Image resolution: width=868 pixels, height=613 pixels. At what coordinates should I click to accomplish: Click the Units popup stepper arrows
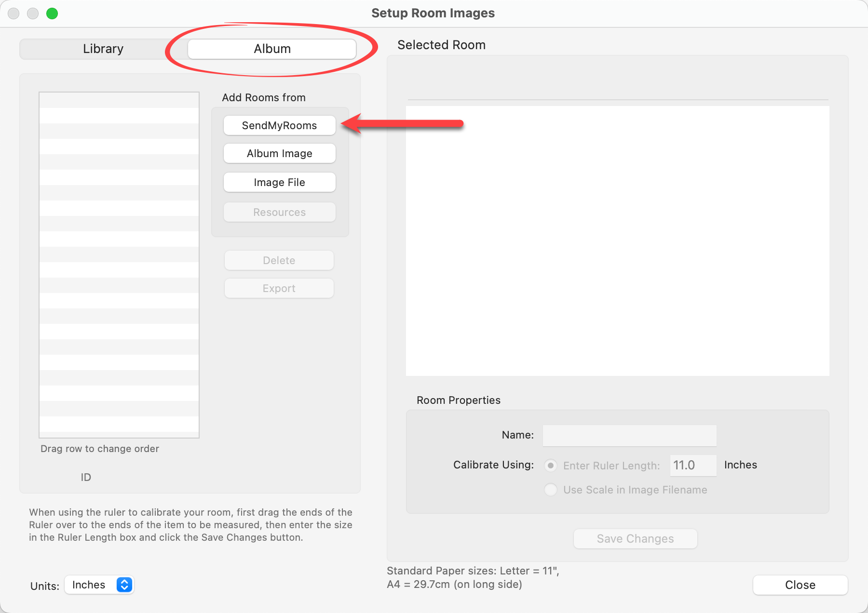pyautogui.click(x=124, y=585)
